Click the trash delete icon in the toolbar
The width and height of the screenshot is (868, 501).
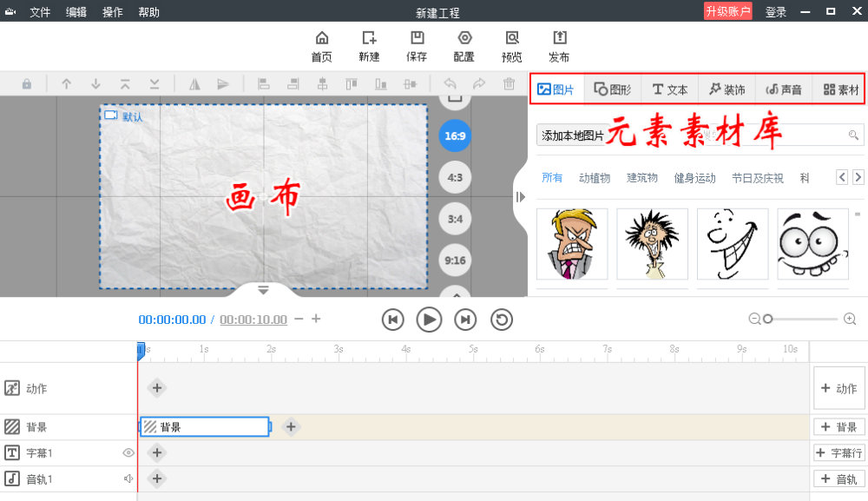[x=508, y=83]
